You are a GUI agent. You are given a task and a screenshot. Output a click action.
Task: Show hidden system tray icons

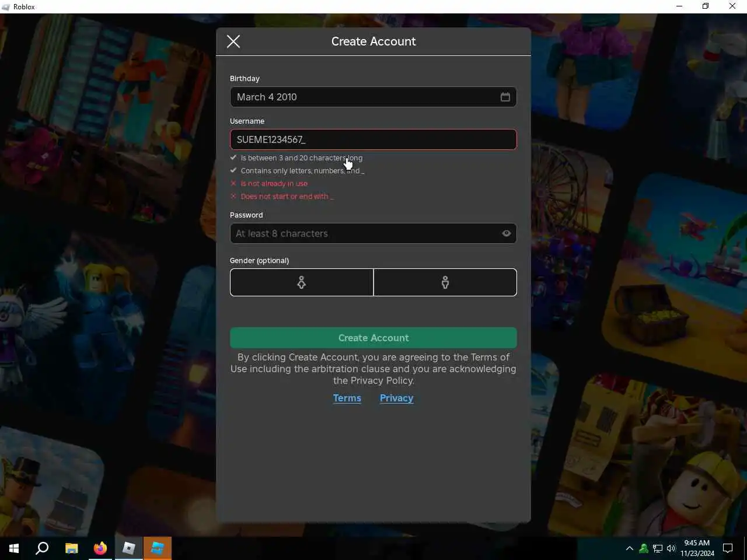point(629,548)
